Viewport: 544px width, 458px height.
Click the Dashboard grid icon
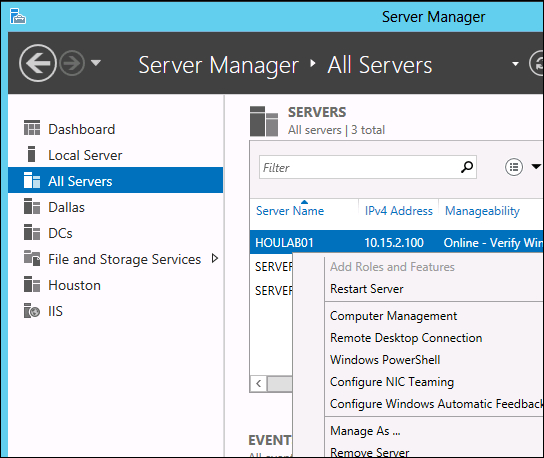pos(32,127)
